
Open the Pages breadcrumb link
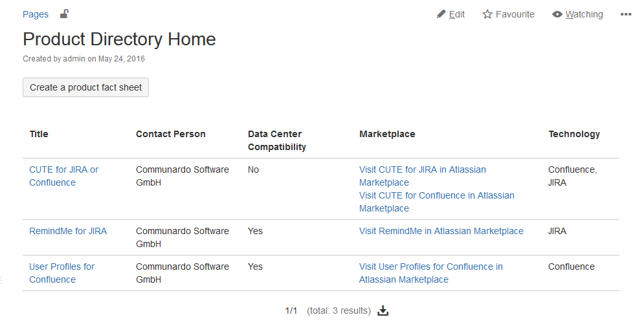[36, 14]
